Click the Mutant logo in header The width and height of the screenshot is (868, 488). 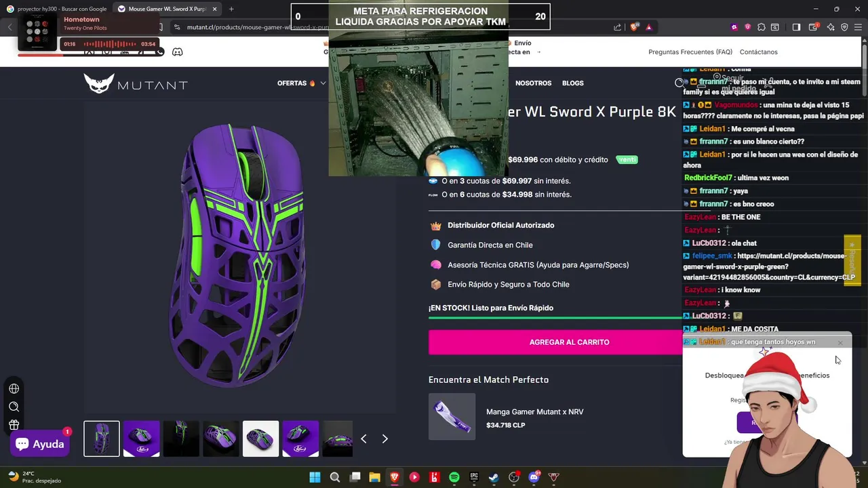(x=136, y=83)
